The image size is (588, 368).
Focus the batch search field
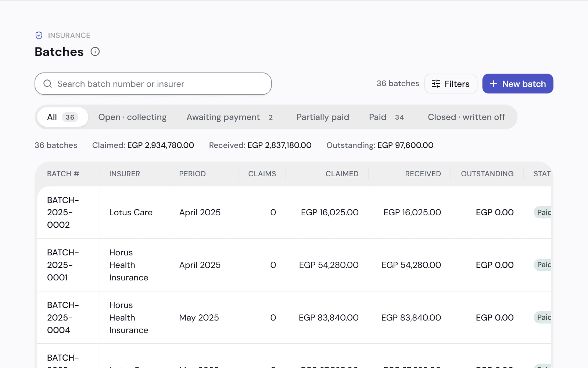click(x=153, y=84)
